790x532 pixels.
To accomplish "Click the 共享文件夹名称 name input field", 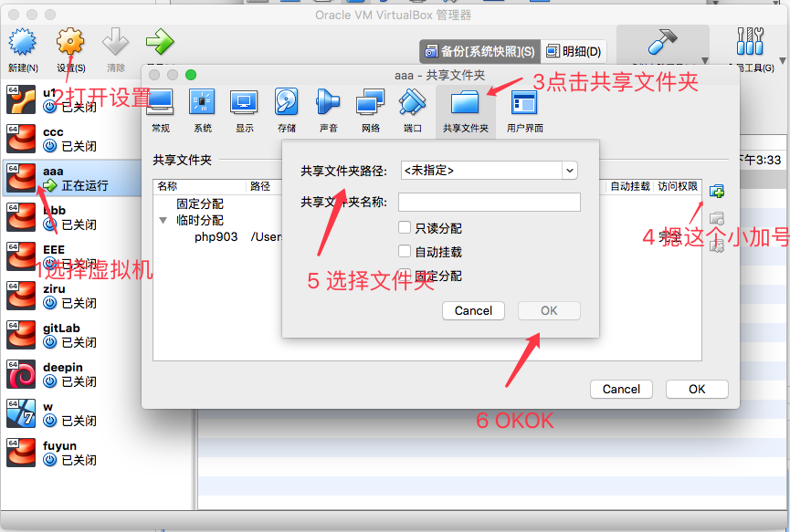I will (490, 202).
